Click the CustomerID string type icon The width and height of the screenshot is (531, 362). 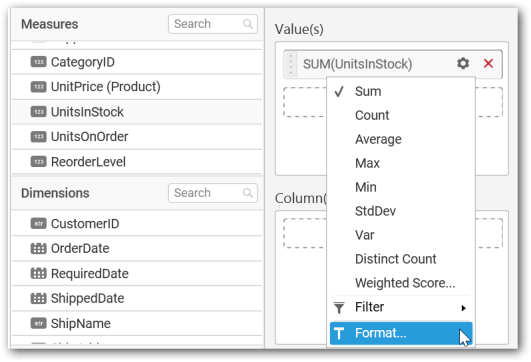38,224
